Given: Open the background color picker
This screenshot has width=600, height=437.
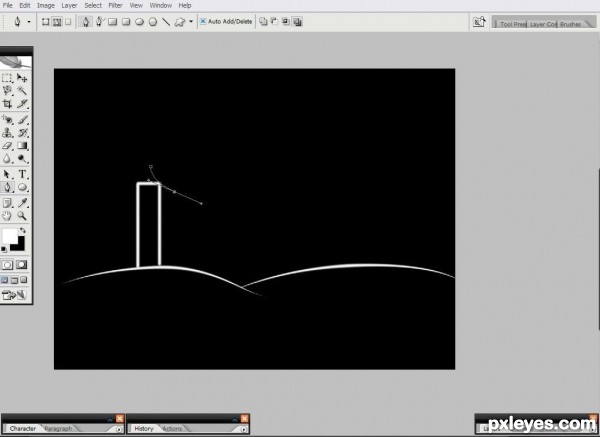Looking at the screenshot, I should [x=19, y=245].
